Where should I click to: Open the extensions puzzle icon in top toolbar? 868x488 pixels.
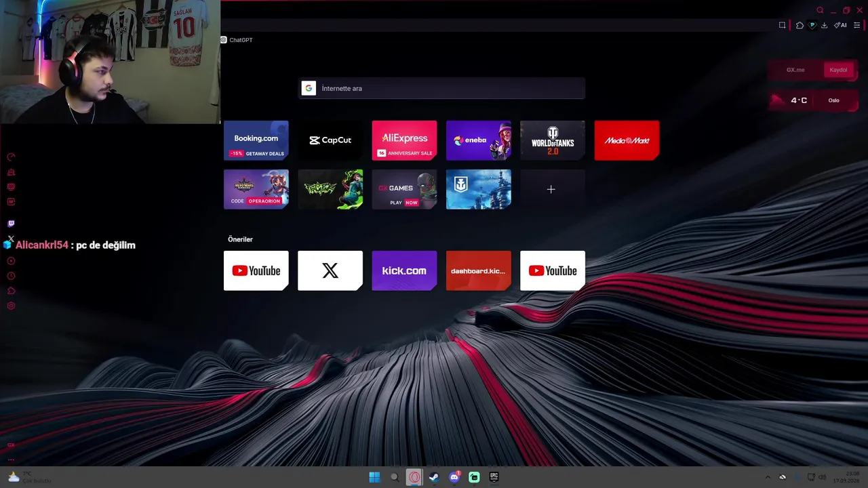tap(800, 25)
